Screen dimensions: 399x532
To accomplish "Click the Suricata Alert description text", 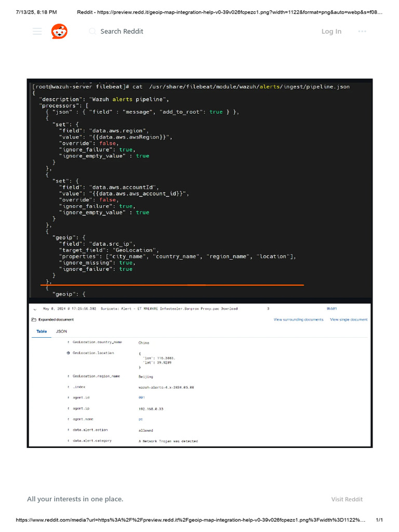I will click(x=169, y=309).
